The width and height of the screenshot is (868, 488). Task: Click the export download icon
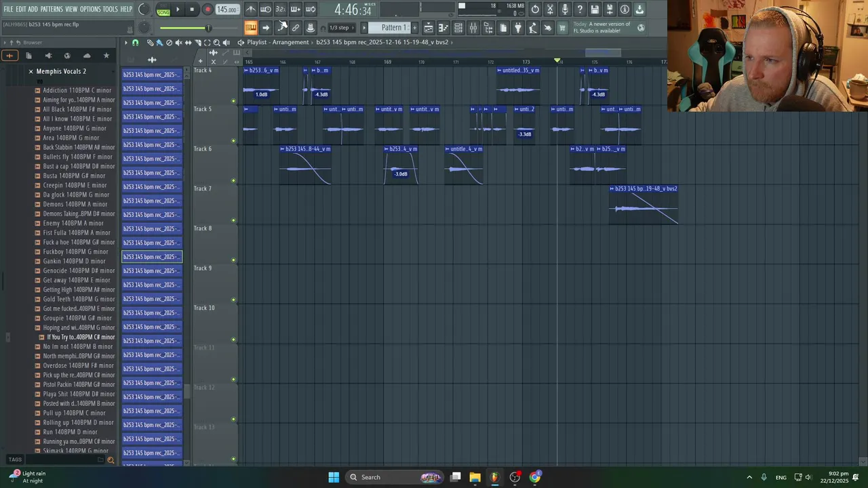(x=639, y=9)
